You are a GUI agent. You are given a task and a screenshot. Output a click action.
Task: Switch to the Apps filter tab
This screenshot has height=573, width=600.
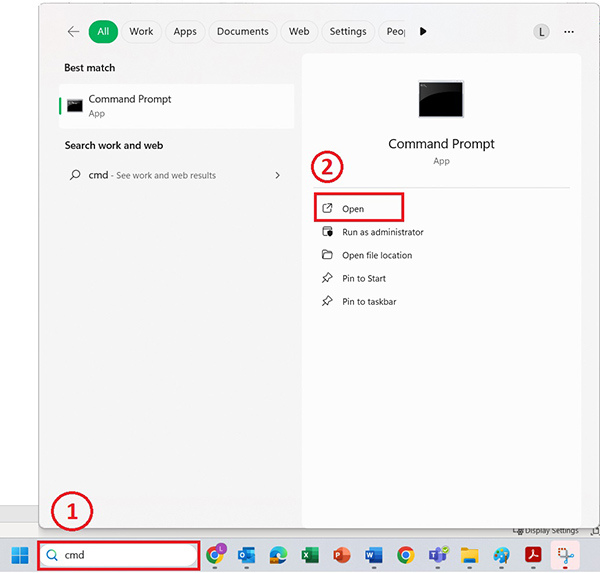tap(185, 31)
